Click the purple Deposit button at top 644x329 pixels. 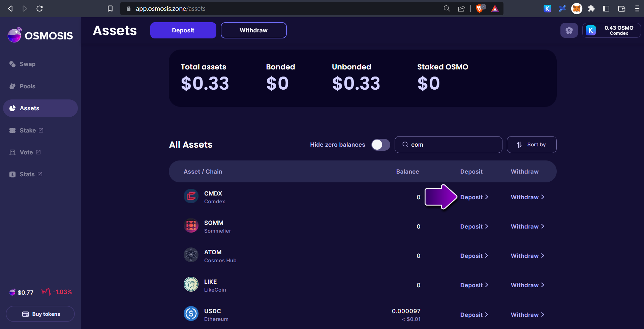click(x=183, y=30)
